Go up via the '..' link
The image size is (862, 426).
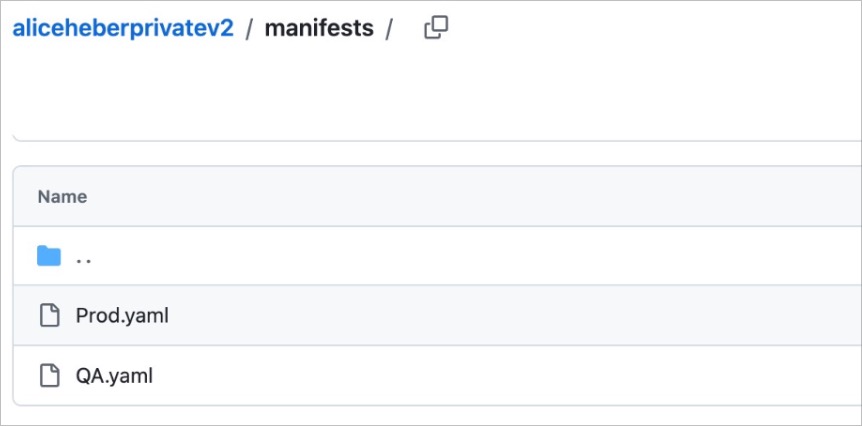click(x=84, y=257)
